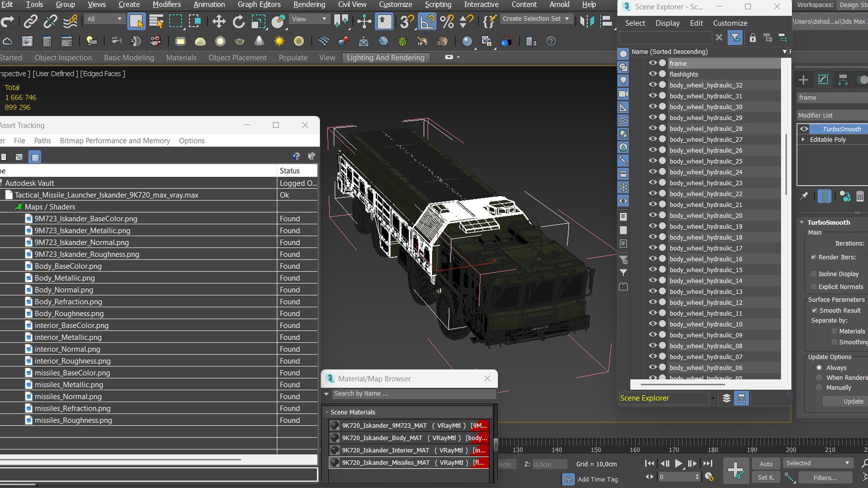
Task: Open the Customize menu in Scene Explorer
Action: click(x=730, y=23)
